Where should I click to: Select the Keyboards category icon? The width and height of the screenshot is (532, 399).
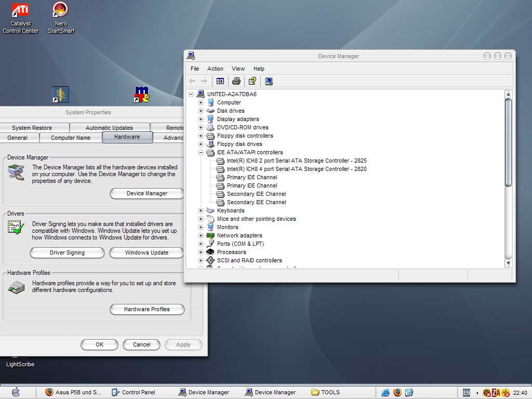tap(210, 210)
